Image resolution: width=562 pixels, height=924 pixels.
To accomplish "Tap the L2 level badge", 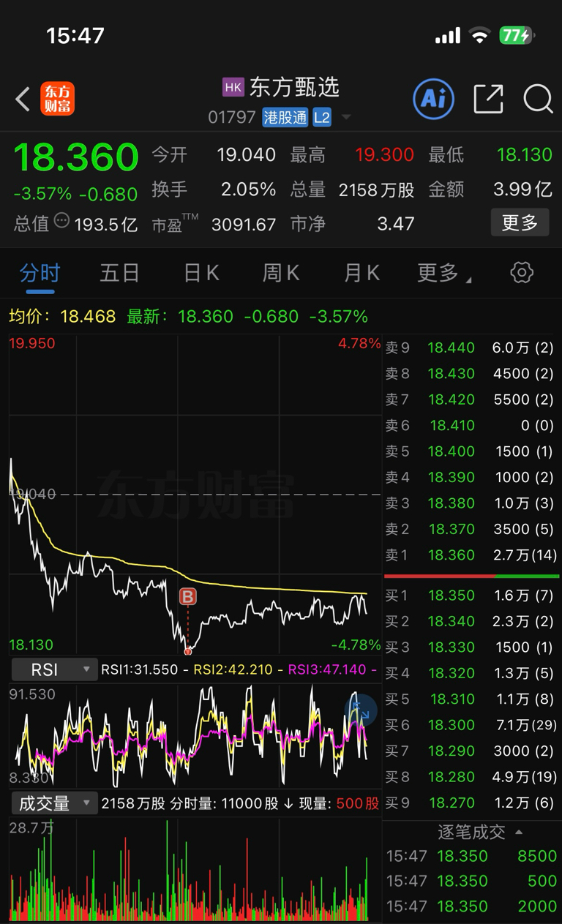I will (x=322, y=117).
